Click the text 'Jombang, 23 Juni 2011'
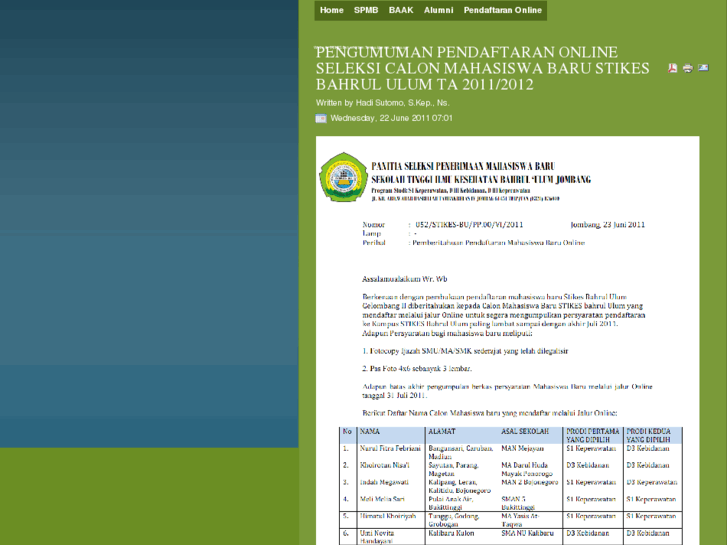Viewport: 727px width, 545px height. click(x=607, y=224)
